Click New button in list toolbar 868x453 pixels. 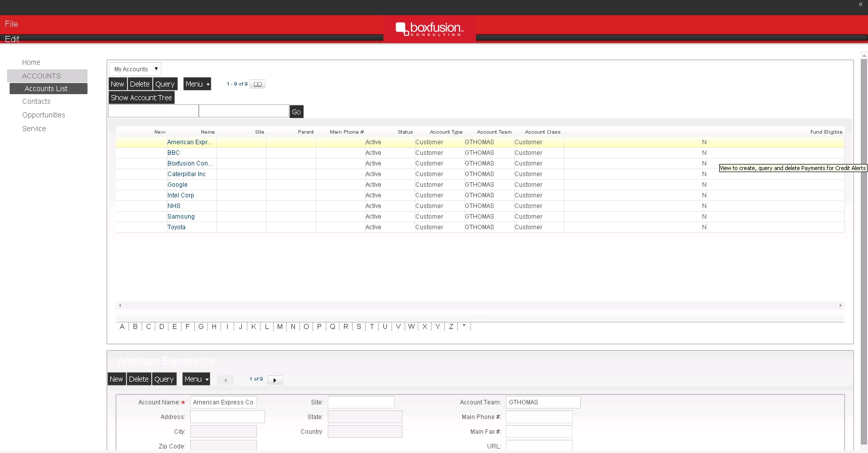[x=117, y=84]
